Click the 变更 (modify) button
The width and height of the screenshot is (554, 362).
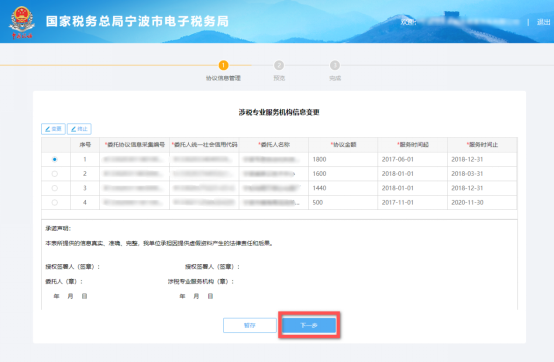53,129
